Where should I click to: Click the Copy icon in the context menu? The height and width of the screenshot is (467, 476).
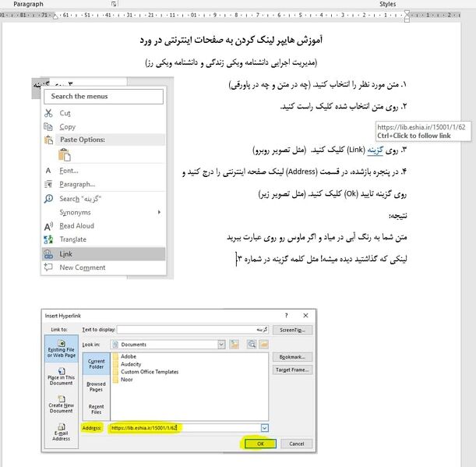pyautogui.click(x=48, y=126)
